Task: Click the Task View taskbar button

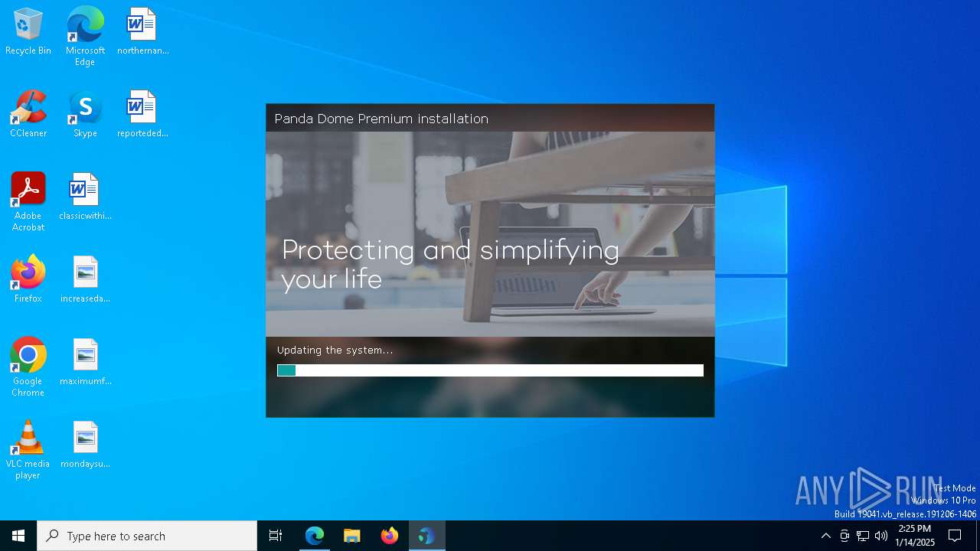Action: 276,536
